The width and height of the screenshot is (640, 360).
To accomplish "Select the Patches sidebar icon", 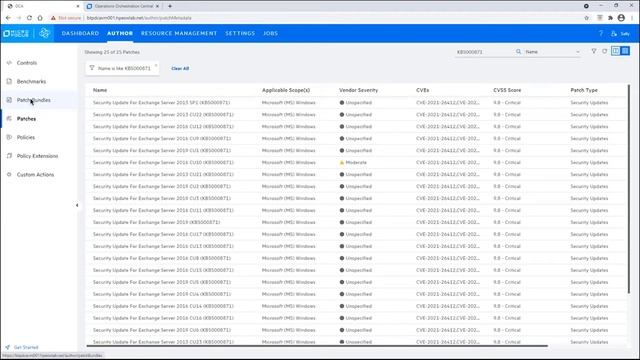I will (9, 118).
